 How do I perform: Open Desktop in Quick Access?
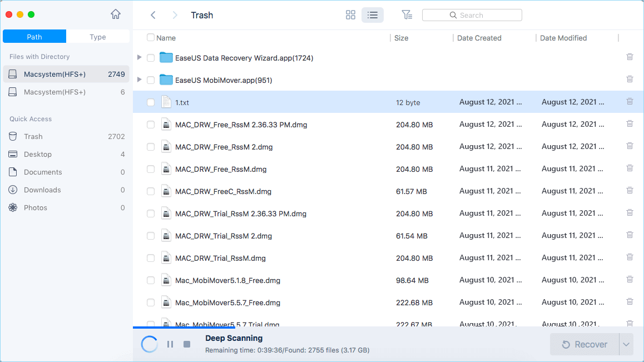coord(38,154)
